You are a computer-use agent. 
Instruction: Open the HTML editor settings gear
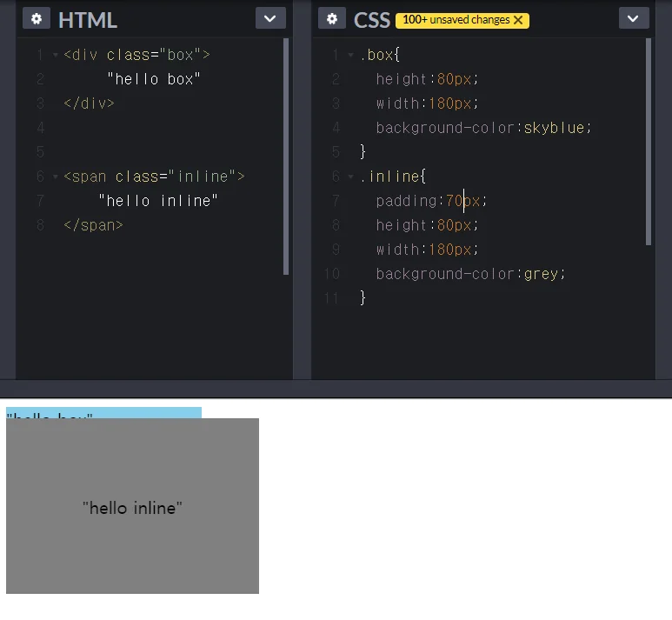coord(36,18)
